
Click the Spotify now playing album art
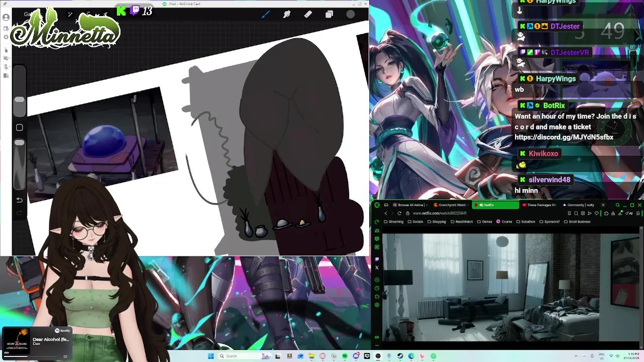pos(17,340)
